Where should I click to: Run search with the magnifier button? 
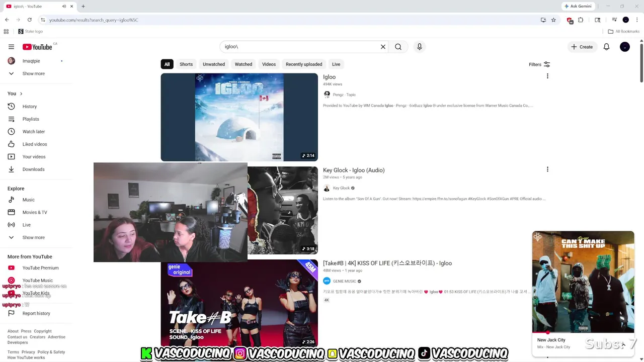(x=398, y=47)
